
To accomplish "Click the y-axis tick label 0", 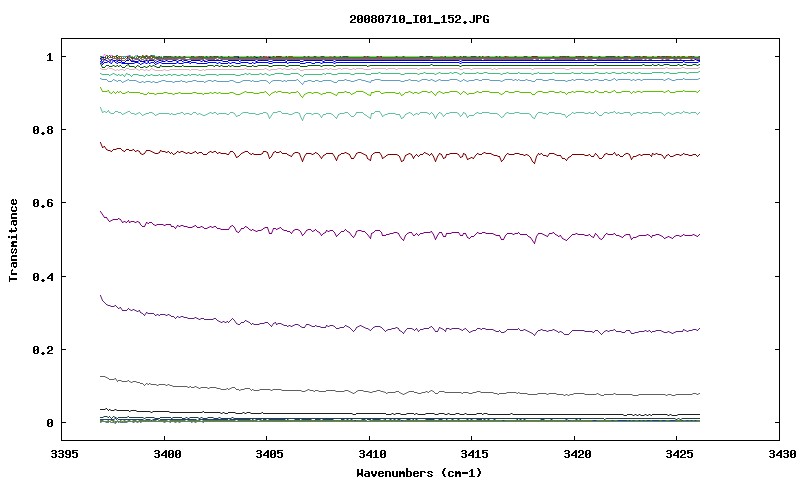I will (x=49, y=423).
